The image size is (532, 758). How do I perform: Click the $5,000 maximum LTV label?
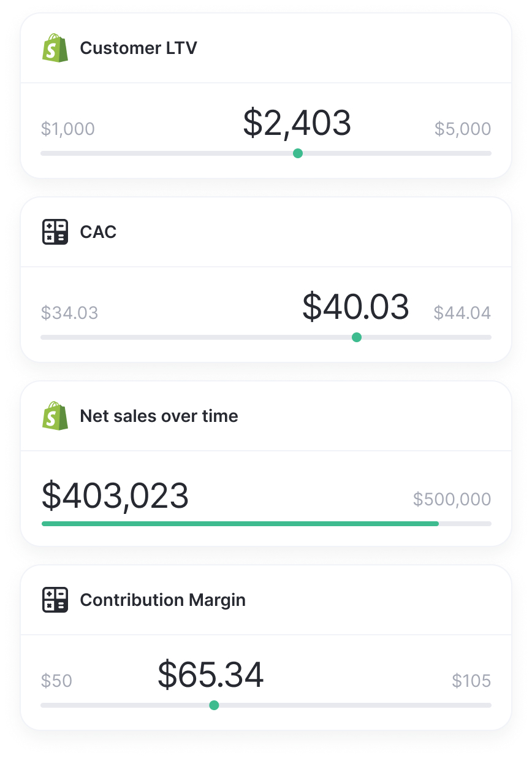pos(463,129)
